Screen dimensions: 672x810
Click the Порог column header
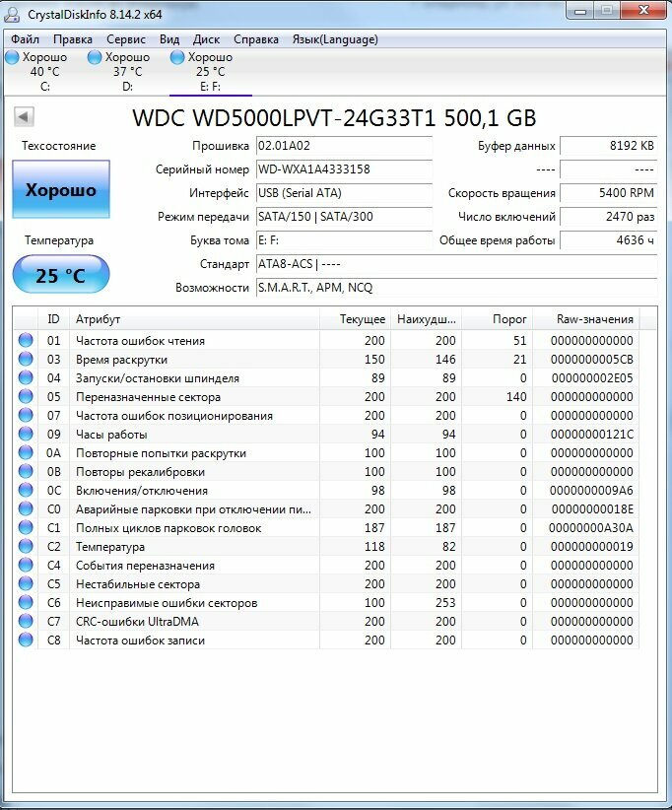click(x=497, y=318)
